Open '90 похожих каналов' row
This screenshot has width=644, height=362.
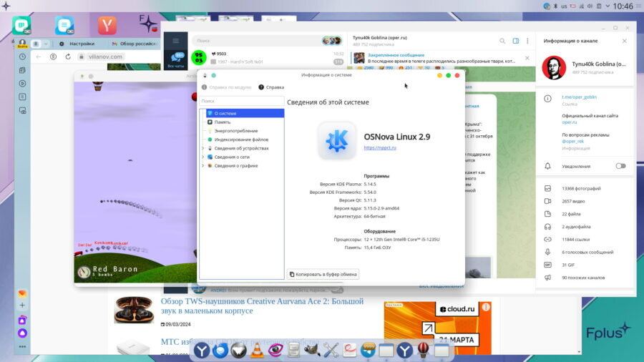pyautogui.click(x=585, y=278)
